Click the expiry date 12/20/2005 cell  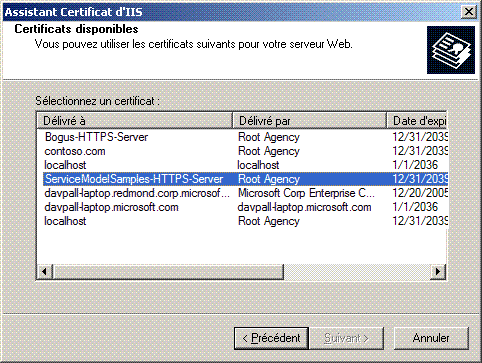pos(420,193)
